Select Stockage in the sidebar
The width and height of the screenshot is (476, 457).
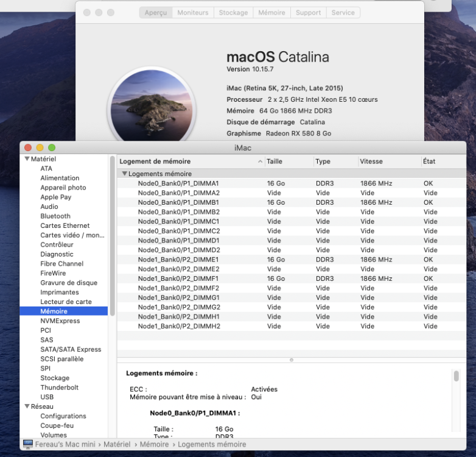tap(55, 378)
